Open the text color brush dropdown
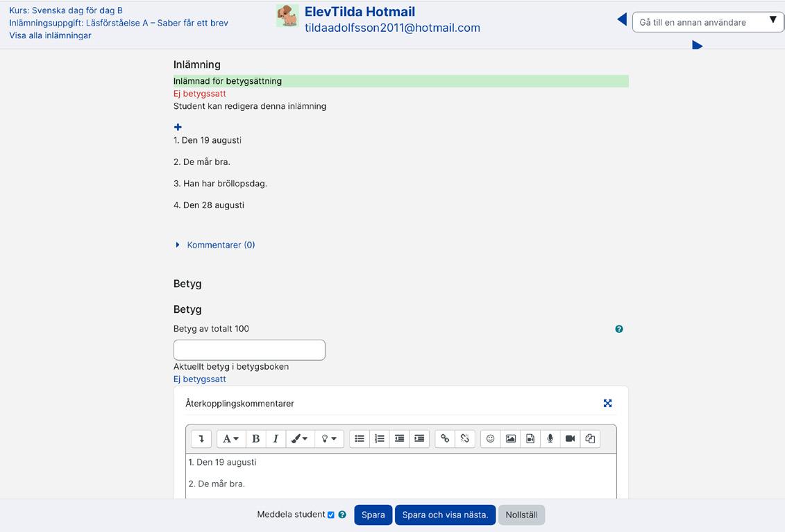Viewport: 785px width, 532px height. [299, 438]
